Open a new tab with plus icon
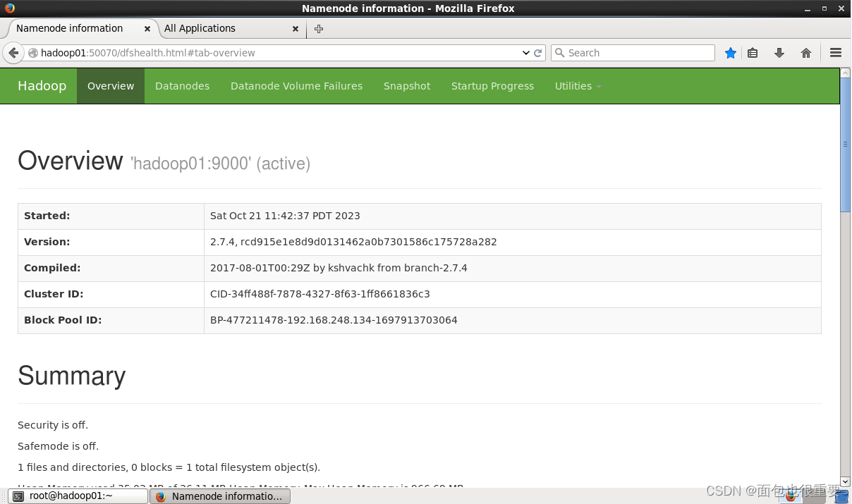This screenshot has width=852, height=504. [x=319, y=29]
